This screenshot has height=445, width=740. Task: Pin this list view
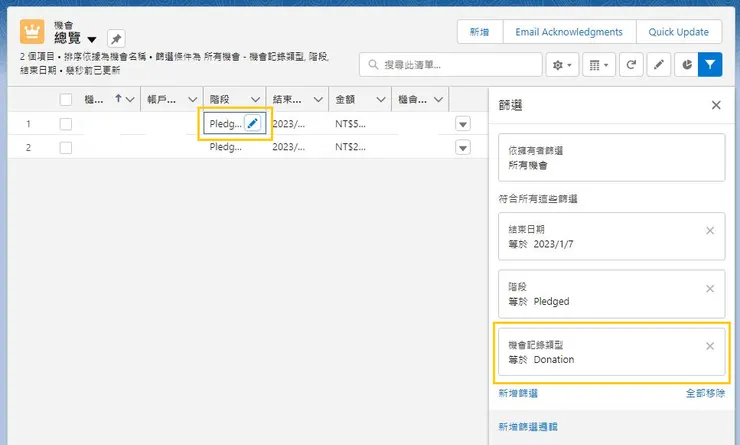tap(116, 39)
